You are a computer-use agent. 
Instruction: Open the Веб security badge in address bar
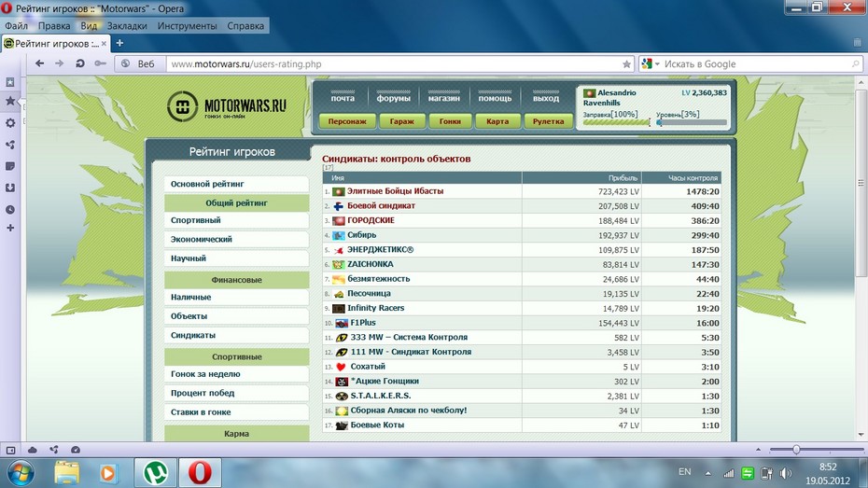140,64
